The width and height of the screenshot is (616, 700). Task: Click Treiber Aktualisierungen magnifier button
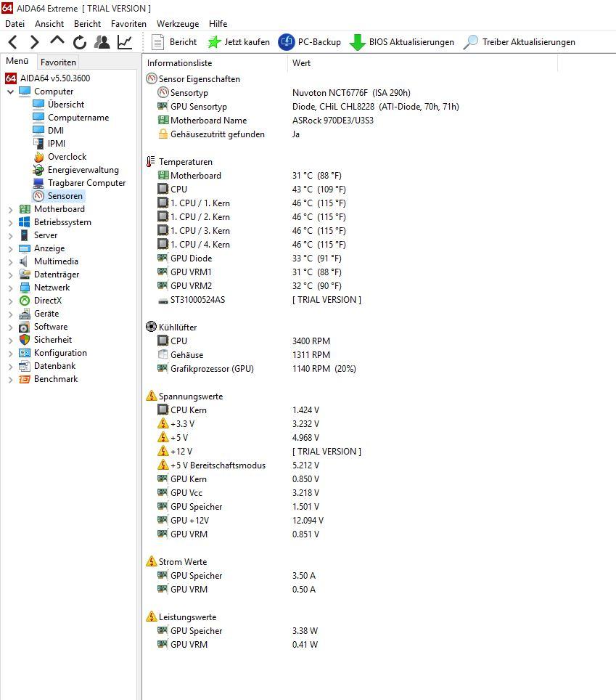pos(519,42)
